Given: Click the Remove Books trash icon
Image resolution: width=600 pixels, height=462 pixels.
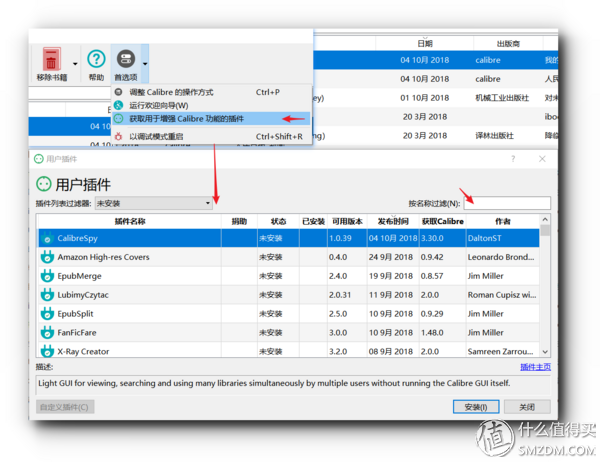Looking at the screenshot, I should [x=51, y=59].
